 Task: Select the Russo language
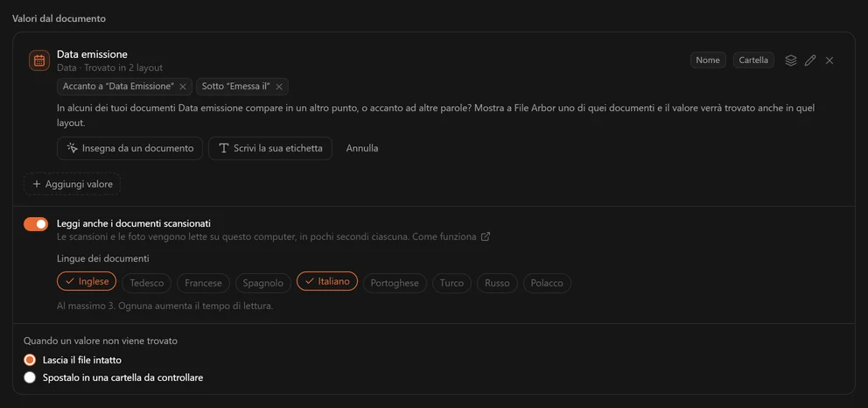click(497, 283)
